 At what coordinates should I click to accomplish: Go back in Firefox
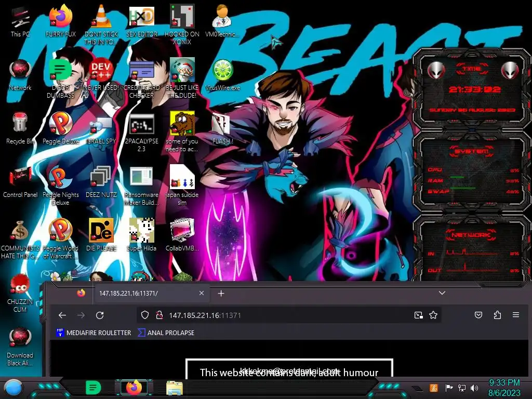click(62, 315)
